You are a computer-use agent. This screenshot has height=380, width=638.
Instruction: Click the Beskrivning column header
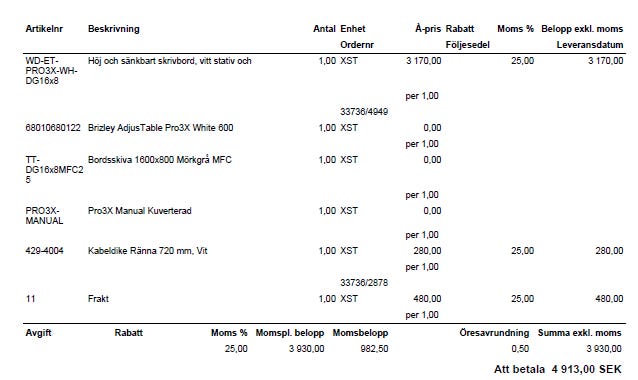[114, 29]
